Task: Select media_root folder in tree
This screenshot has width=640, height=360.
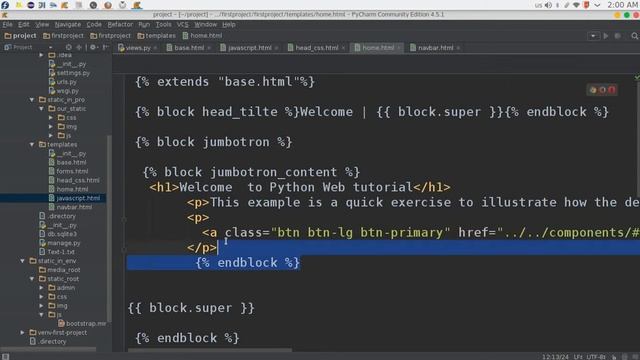Action: click(x=60, y=270)
